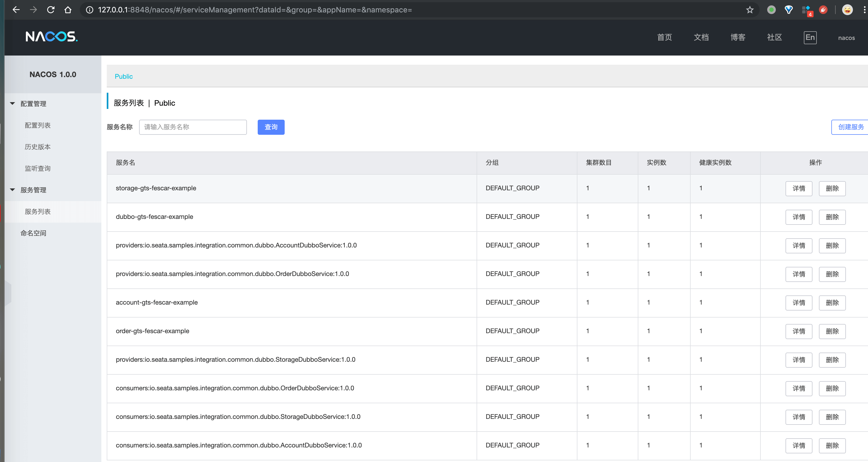The height and width of the screenshot is (462, 868).
Task: Bookmark page with star icon
Action: [x=749, y=10]
